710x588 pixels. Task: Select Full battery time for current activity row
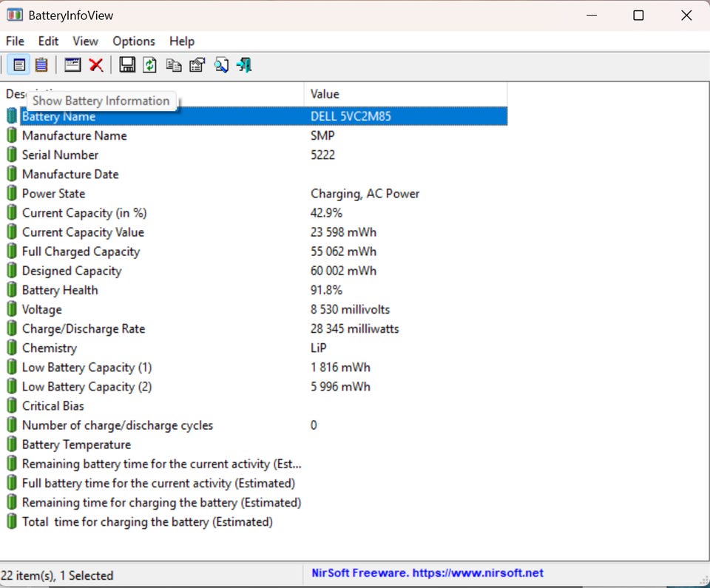click(257, 484)
